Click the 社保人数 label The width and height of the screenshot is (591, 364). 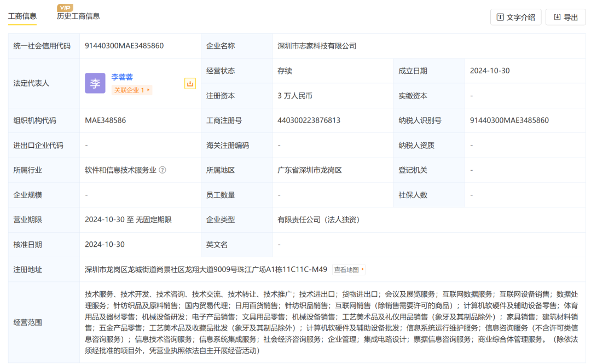pyautogui.click(x=413, y=195)
